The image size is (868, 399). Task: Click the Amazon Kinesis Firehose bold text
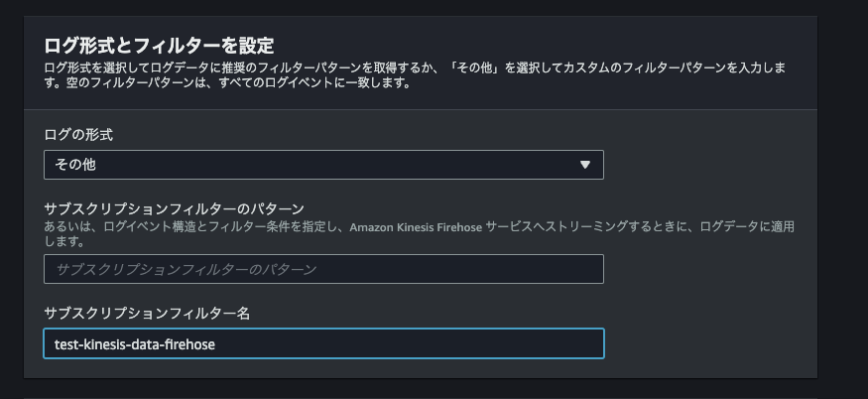(x=403, y=227)
